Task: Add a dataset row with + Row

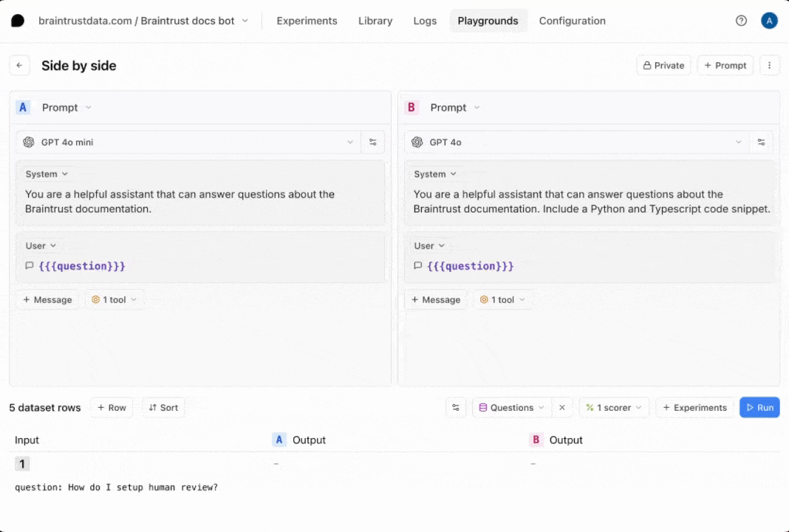Action: [112, 408]
